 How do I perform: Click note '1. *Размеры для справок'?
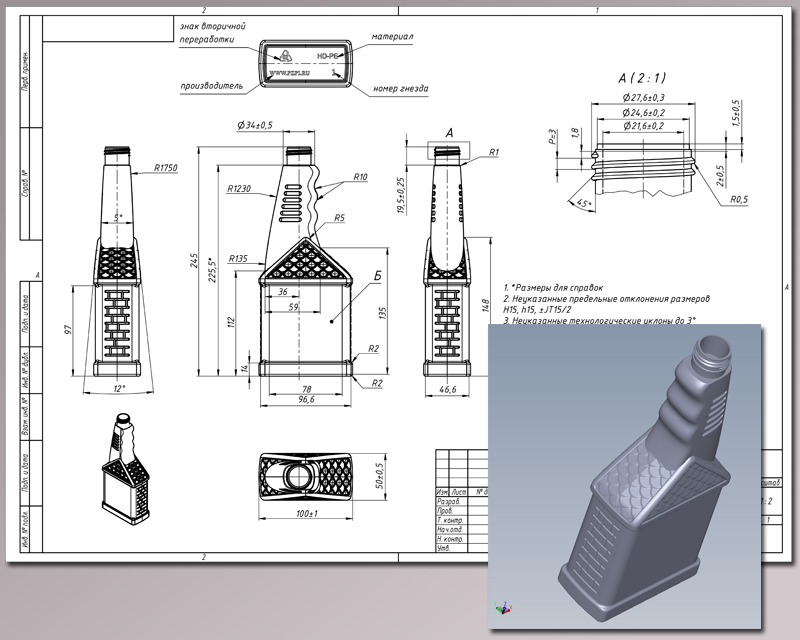point(553,287)
